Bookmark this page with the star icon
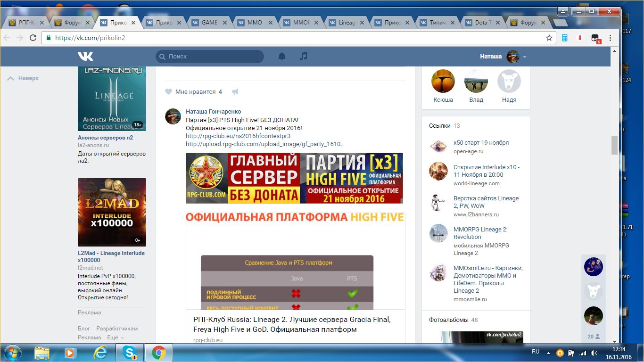 coord(549,38)
